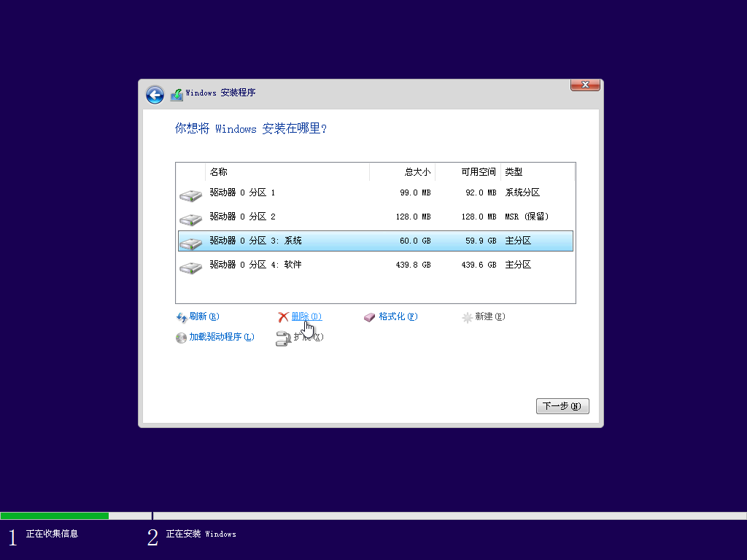Click the 名称 column header

pos(219,171)
